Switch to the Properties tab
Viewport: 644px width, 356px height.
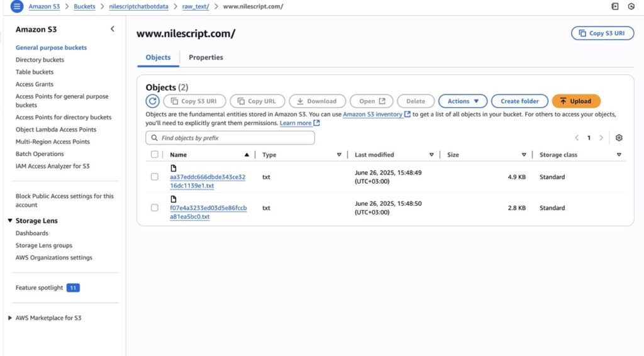pyautogui.click(x=206, y=57)
